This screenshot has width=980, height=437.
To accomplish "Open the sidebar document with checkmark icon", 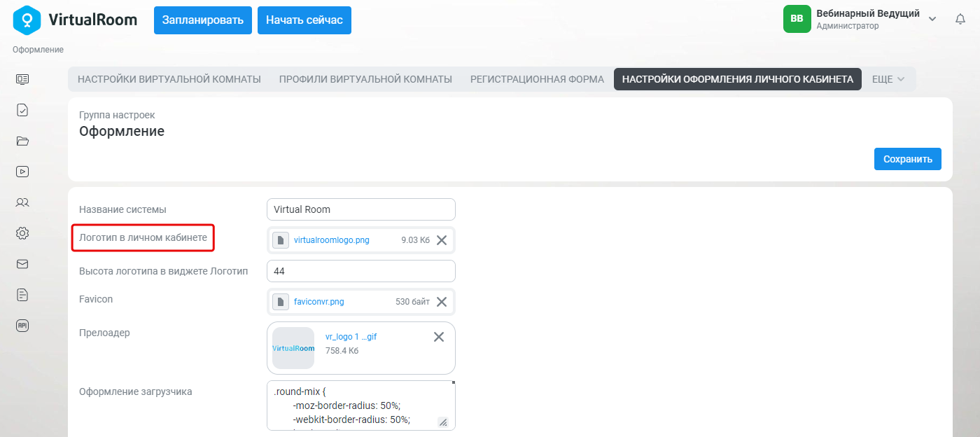I will point(22,110).
